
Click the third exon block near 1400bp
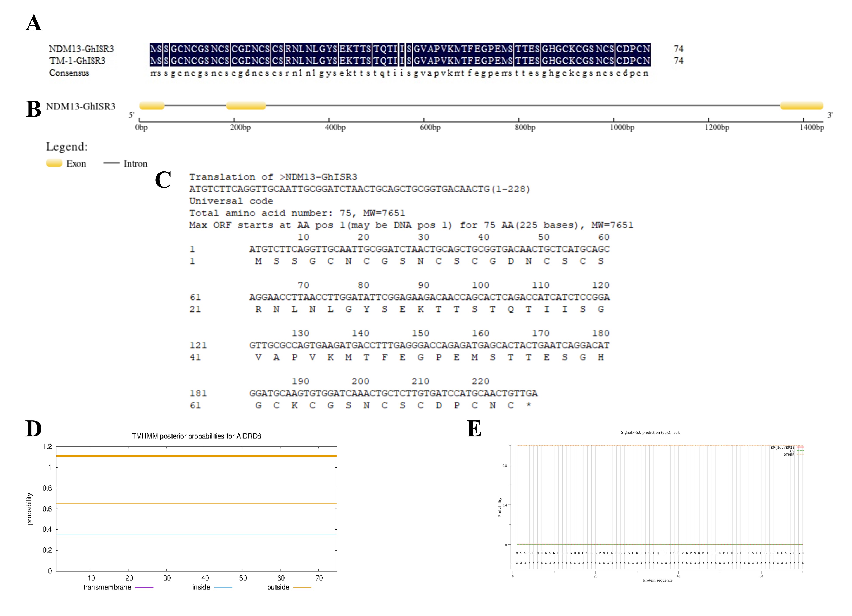coord(801,106)
